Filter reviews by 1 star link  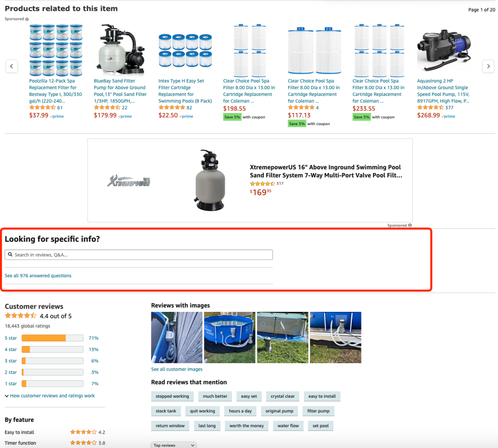[x=11, y=383]
